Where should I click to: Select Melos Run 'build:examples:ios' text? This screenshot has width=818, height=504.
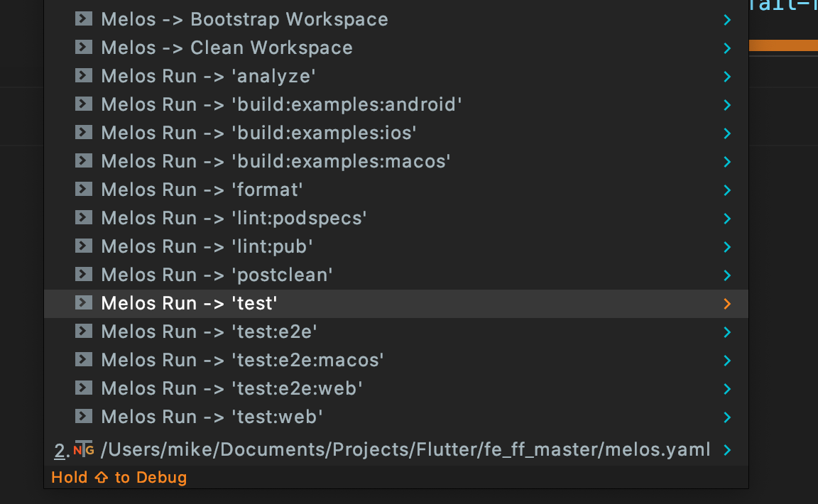pos(259,133)
